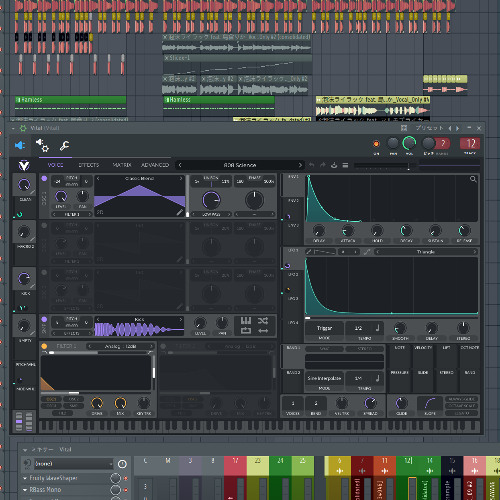
Task: Switch to the MATRIX tab
Action: (122, 165)
